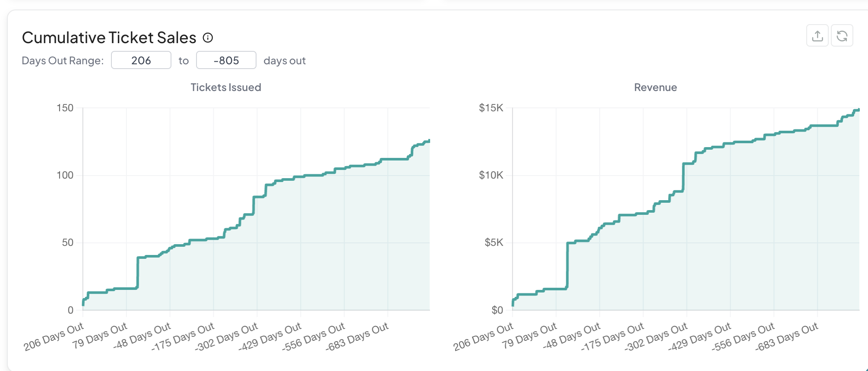The height and width of the screenshot is (371, 868).
Task: Click the 150 y-axis label on Tickets Issued
Action: (x=65, y=108)
